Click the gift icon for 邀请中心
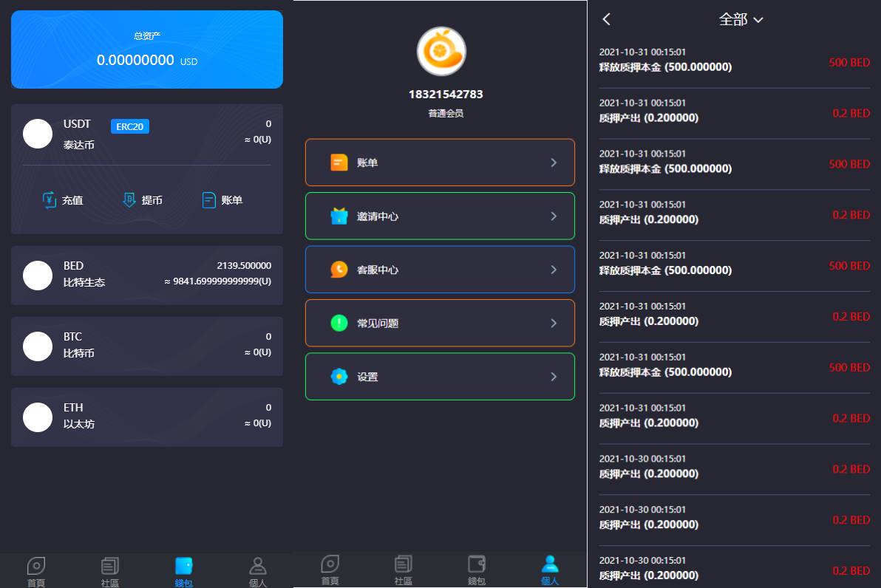The image size is (881, 588). pos(339,216)
